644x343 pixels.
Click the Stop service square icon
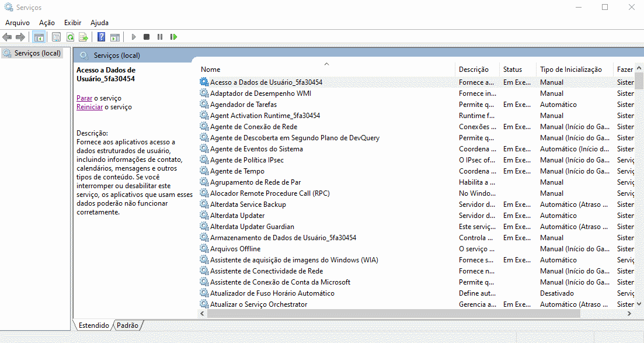tap(147, 37)
